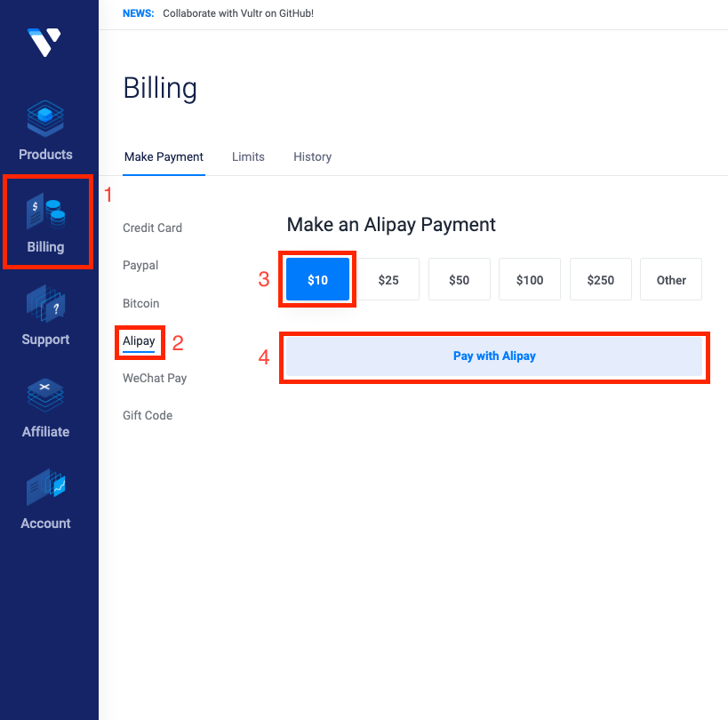This screenshot has height=720, width=728.
Task: Choose the $50 payment amount
Action: point(460,279)
